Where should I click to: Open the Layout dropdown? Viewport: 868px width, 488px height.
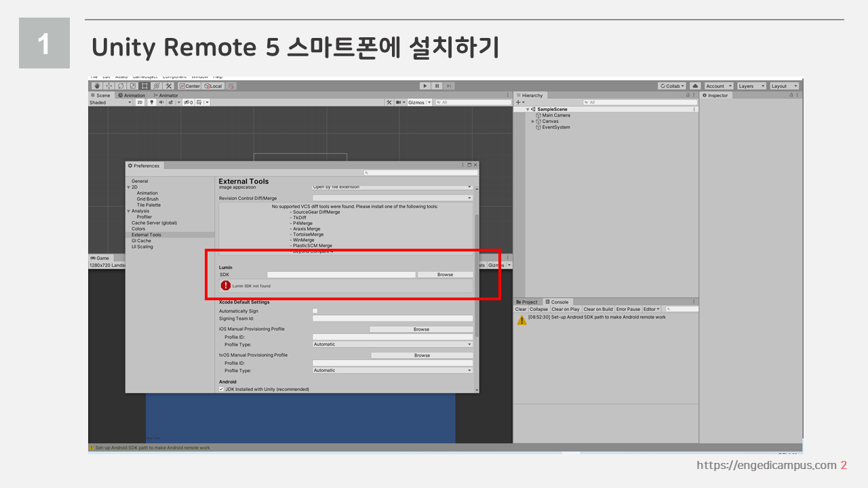(x=784, y=86)
